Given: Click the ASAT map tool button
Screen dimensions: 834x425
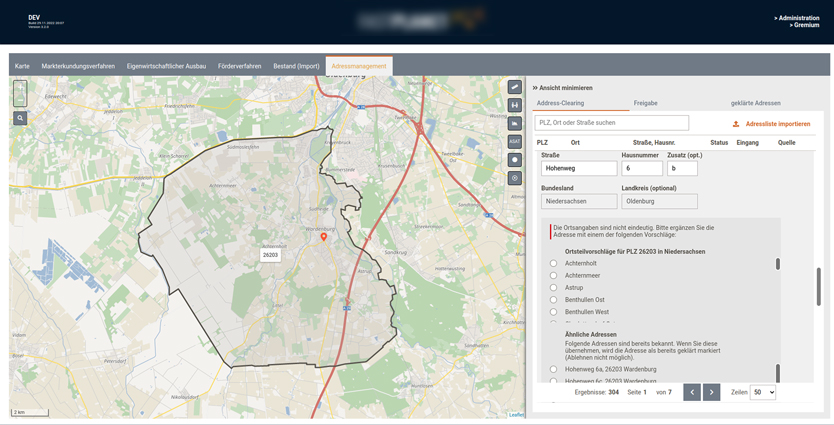Looking at the screenshot, I should point(515,142).
